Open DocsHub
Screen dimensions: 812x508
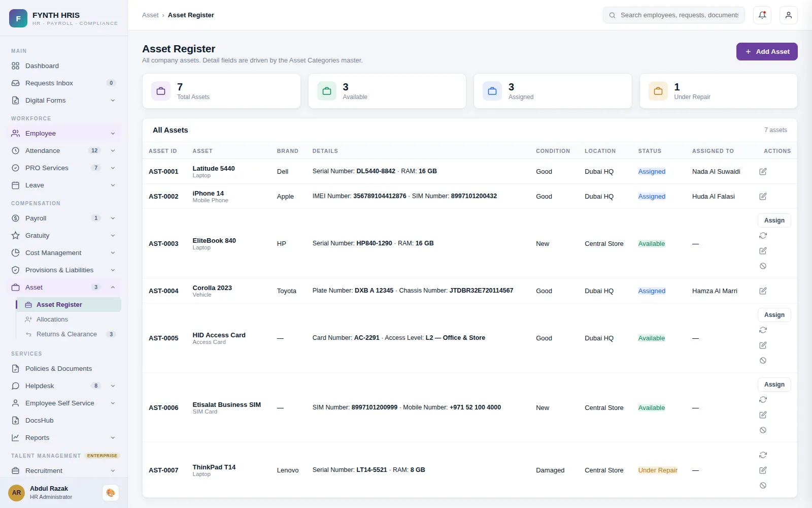pos(64,421)
